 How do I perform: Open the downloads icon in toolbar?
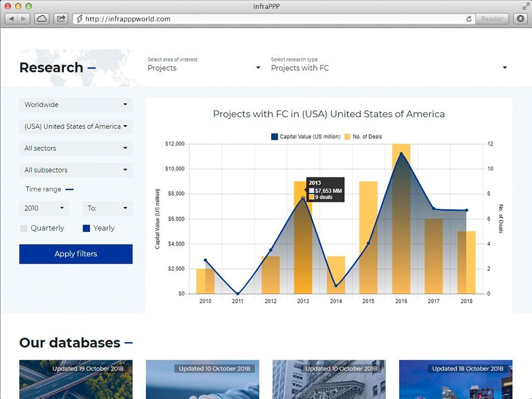520,19
